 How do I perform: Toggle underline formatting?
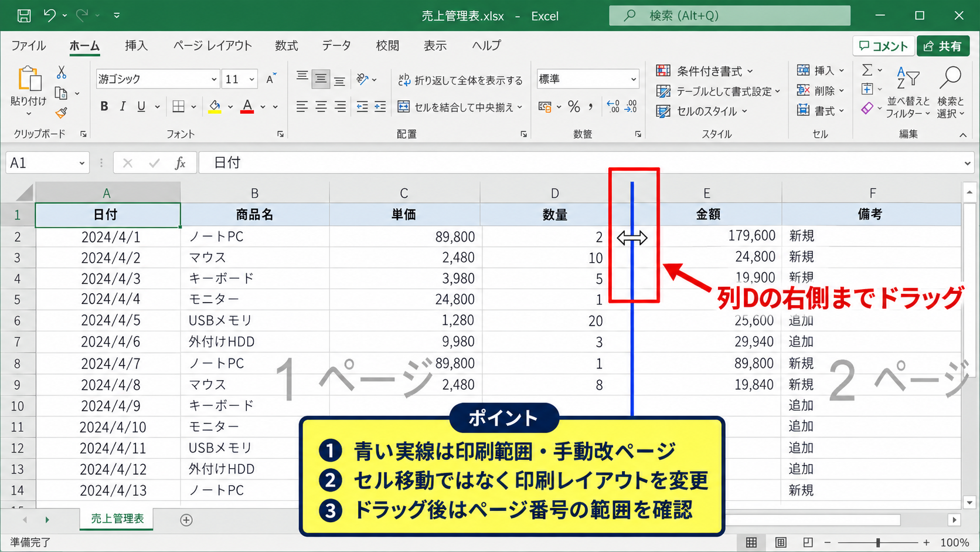(141, 106)
